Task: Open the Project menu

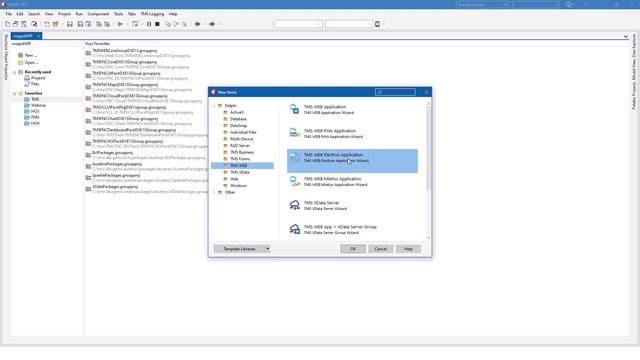Action: (64, 14)
